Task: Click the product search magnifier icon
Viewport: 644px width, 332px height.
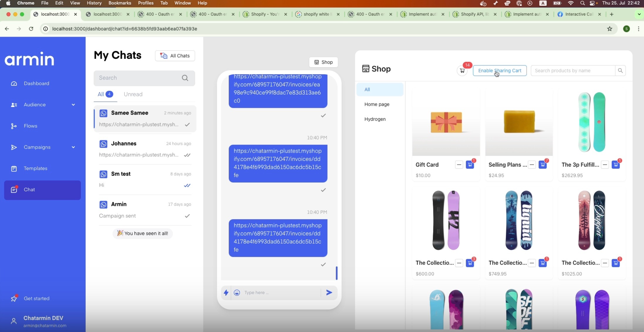Action: (620, 71)
